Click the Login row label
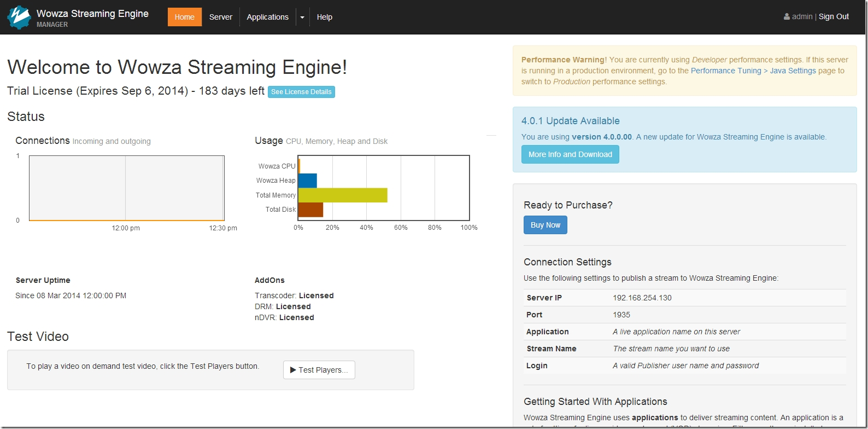This screenshot has height=429, width=868. (x=537, y=366)
